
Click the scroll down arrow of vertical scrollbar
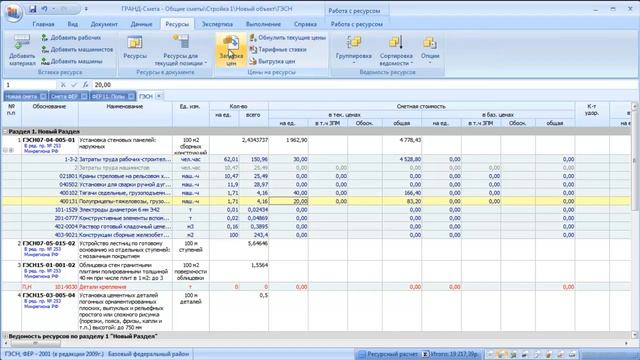635,335
